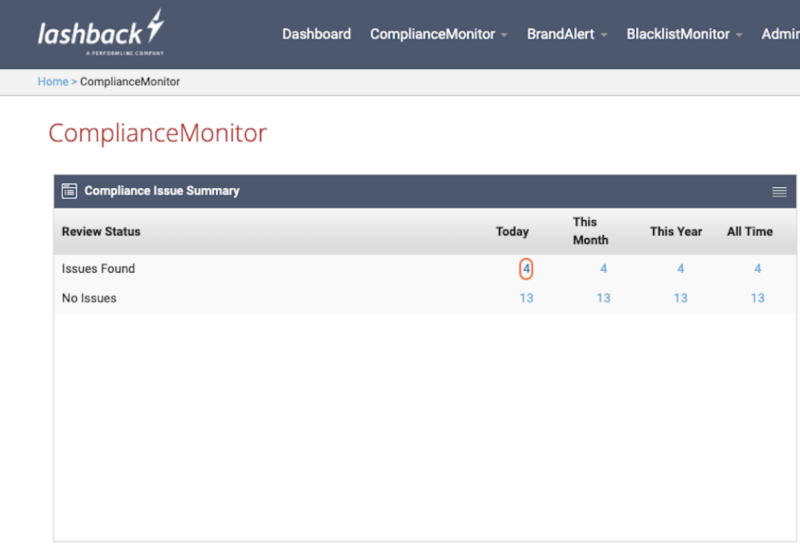This screenshot has height=548, width=800.
Task: Open Issues Found count for This Month
Action: [x=603, y=269]
